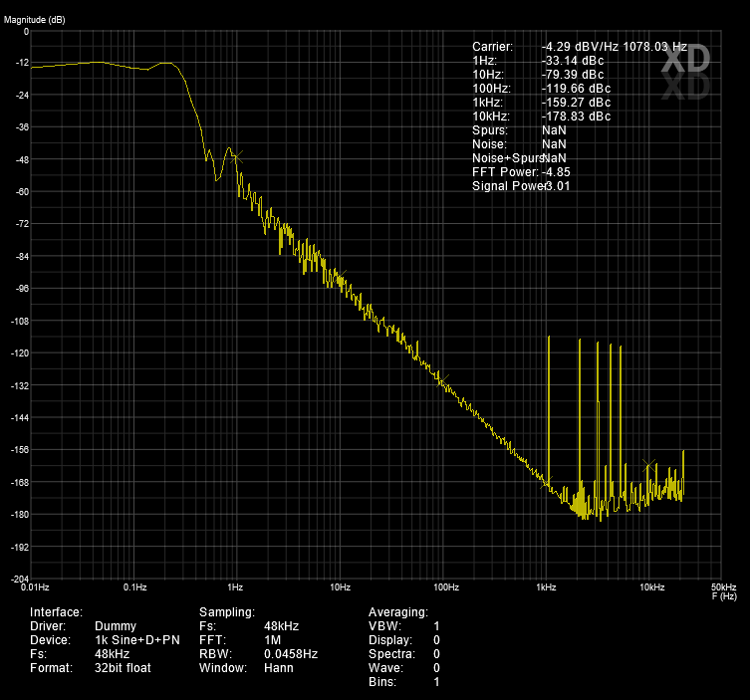Select the 10kHz reading -178.83 dBc

(576, 117)
